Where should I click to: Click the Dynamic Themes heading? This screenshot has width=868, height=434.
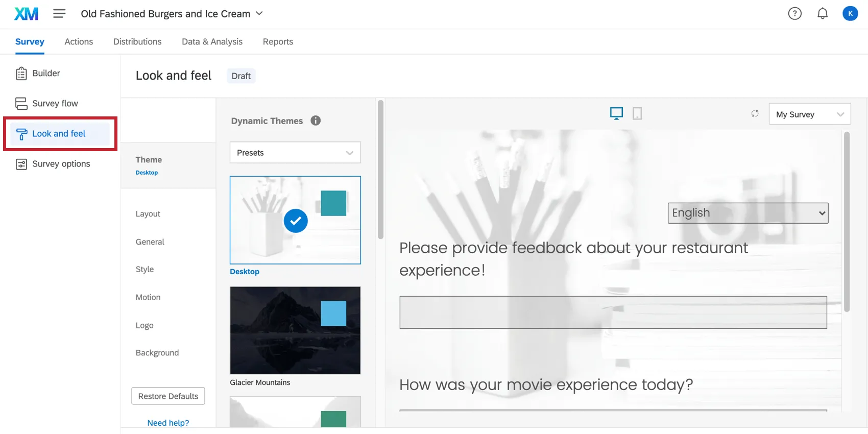pyautogui.click(x=267, y=121)
